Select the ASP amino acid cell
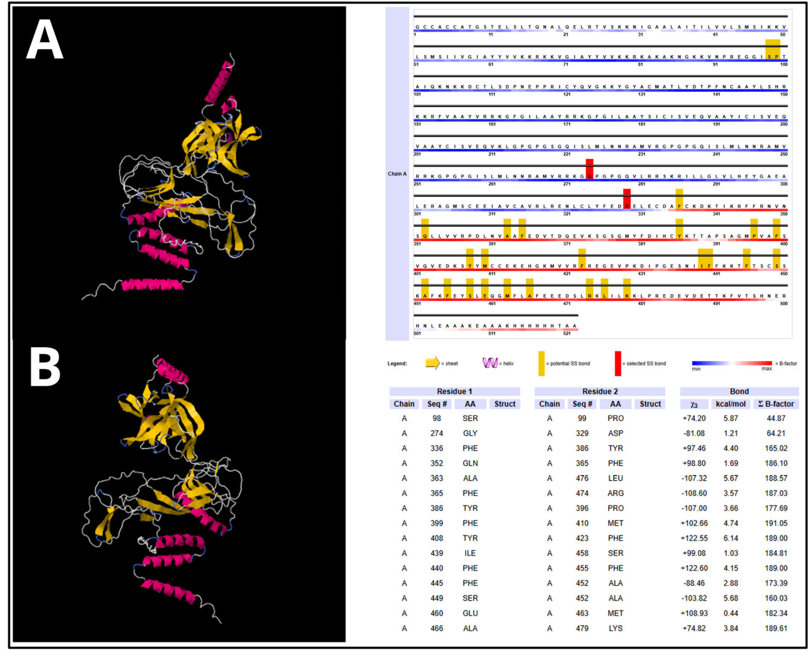 point(615,433)
